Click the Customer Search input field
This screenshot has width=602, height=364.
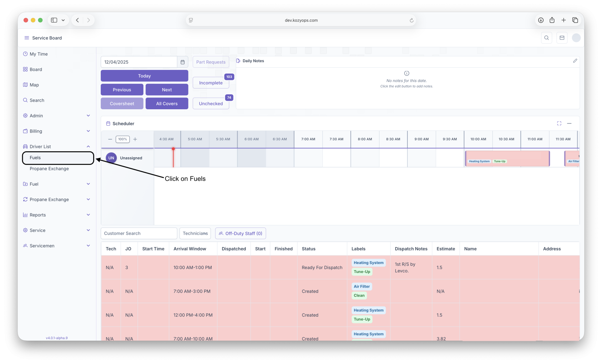(139, 234)
